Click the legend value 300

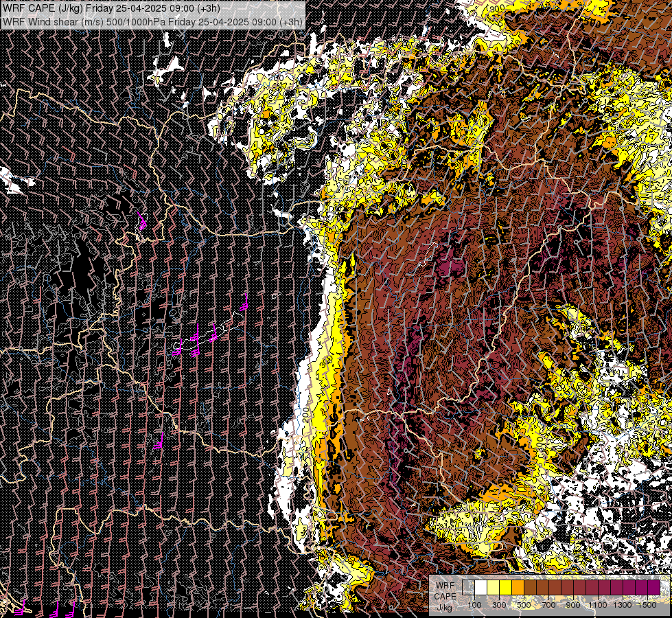click(499, 605)
